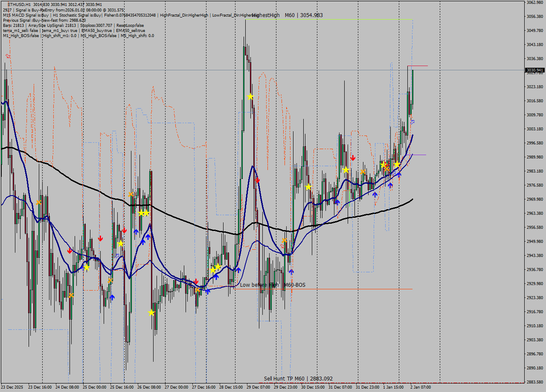Viewport: 546px width, 392px height.
Task: Select the 'Low before High M60-BOS' label
Action: point(273,285)
